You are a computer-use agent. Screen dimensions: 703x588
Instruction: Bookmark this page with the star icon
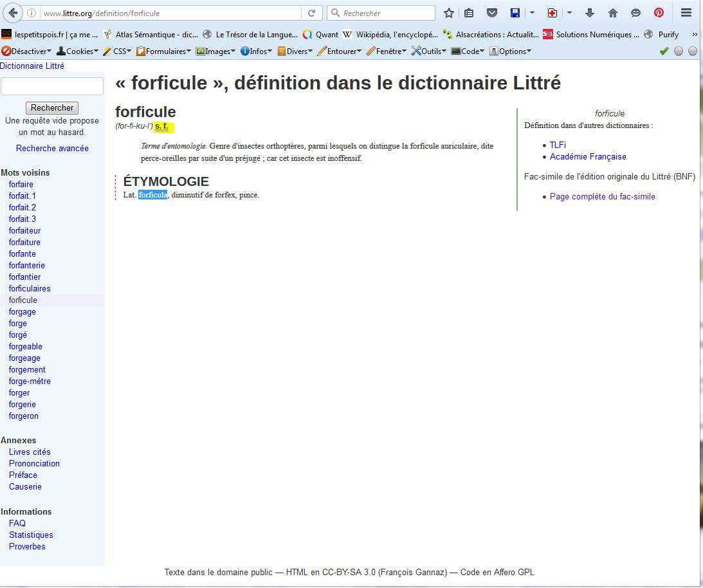coord(449,13)
